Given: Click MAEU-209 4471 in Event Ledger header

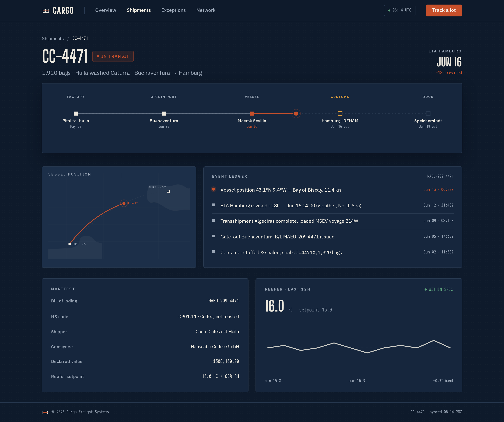Looking at the screenshot, I should pyautogui.click(x=440, y=176).
